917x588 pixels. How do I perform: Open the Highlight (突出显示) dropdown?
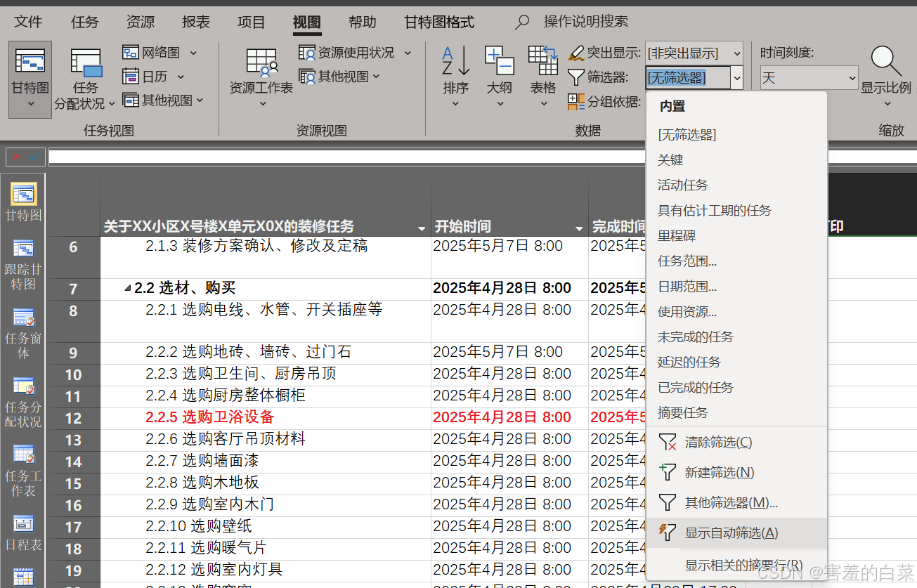[x=736, y=53]
